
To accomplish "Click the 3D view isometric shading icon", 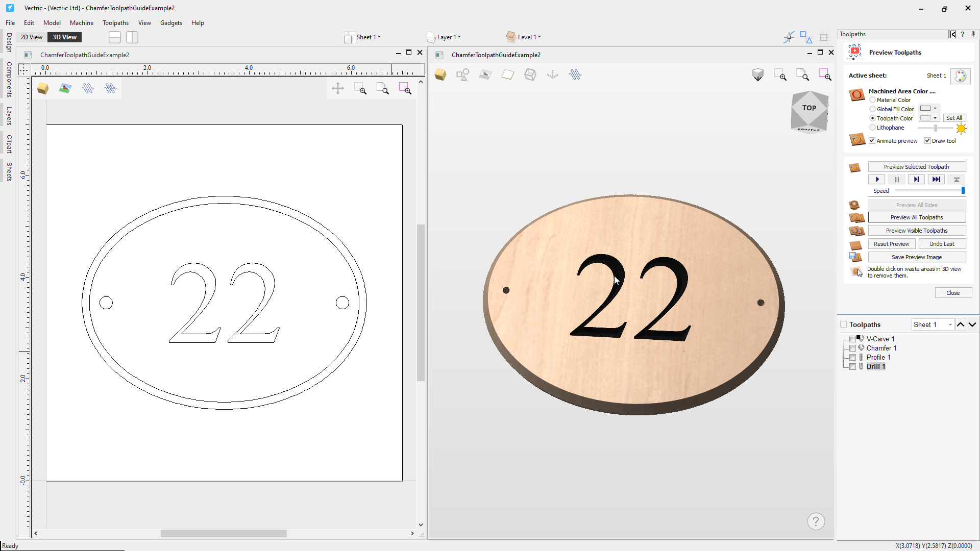I will (757, 75).
